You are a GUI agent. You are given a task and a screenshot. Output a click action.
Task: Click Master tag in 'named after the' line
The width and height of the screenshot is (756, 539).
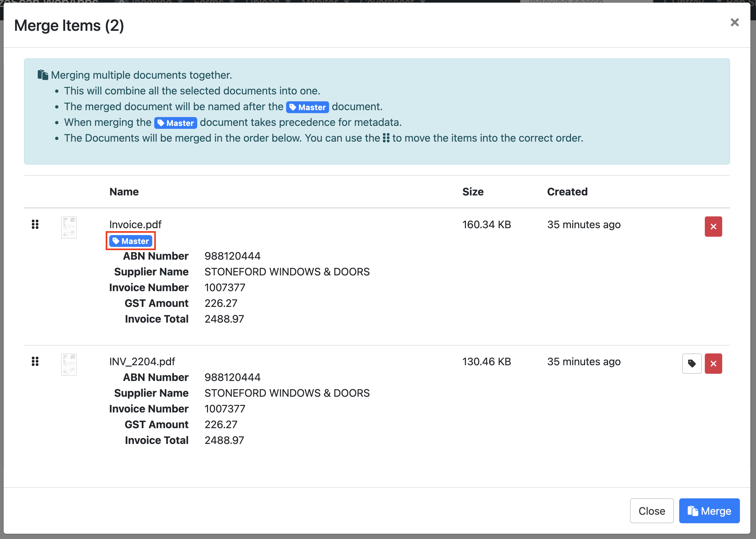click(x=307, y=107)
